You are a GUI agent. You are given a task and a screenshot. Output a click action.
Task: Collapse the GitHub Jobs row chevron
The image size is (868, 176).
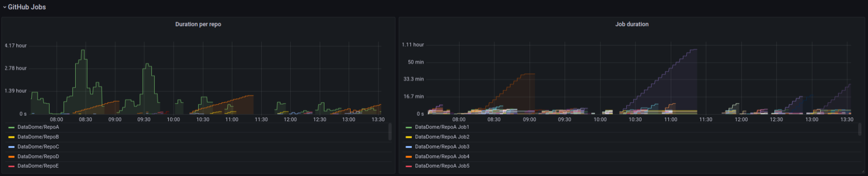pyautogui.click(x=5, y=7)
